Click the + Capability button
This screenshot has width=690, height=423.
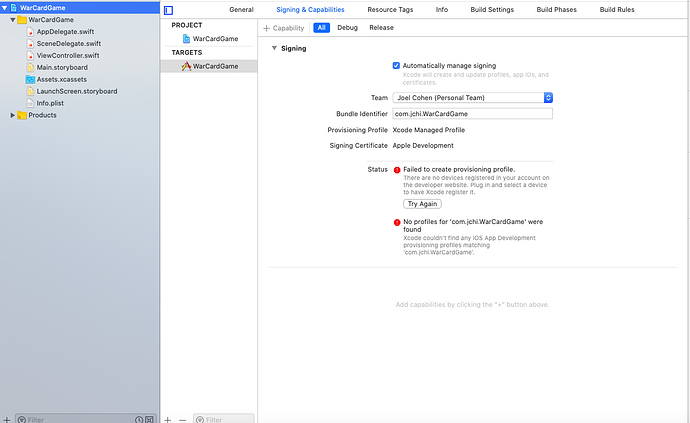(284, 28)
